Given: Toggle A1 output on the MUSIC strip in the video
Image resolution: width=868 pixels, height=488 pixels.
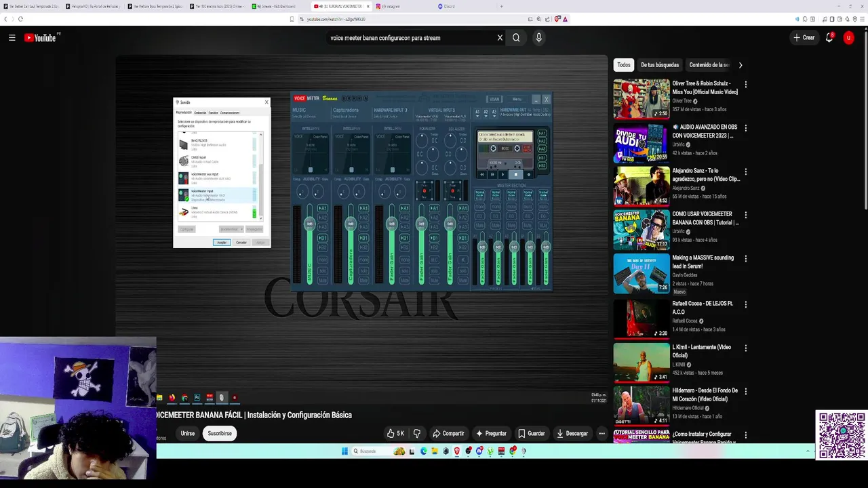Looking at the screenshot, I should [x=323, y=208].
